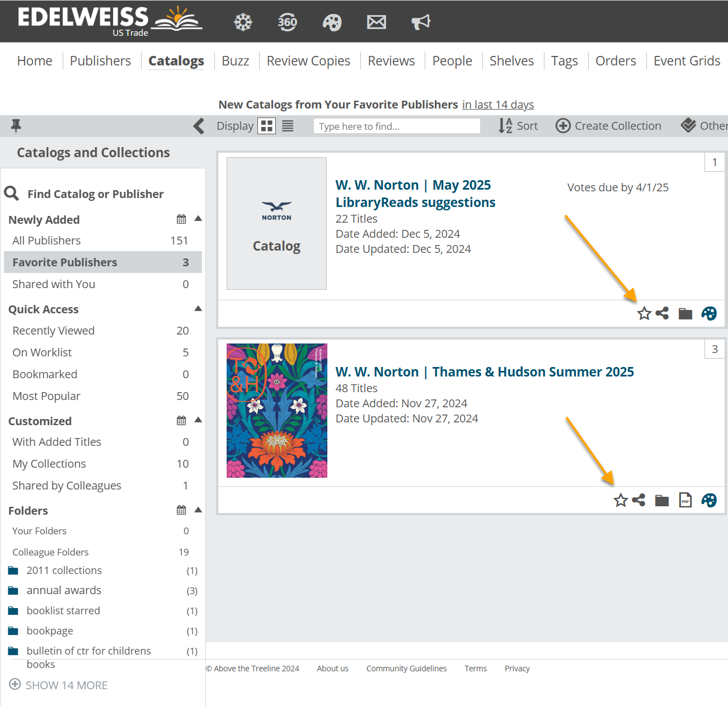Viewport: 728px width, 706px height.
Task: Click Create Collection button
Action: point(608,126)
